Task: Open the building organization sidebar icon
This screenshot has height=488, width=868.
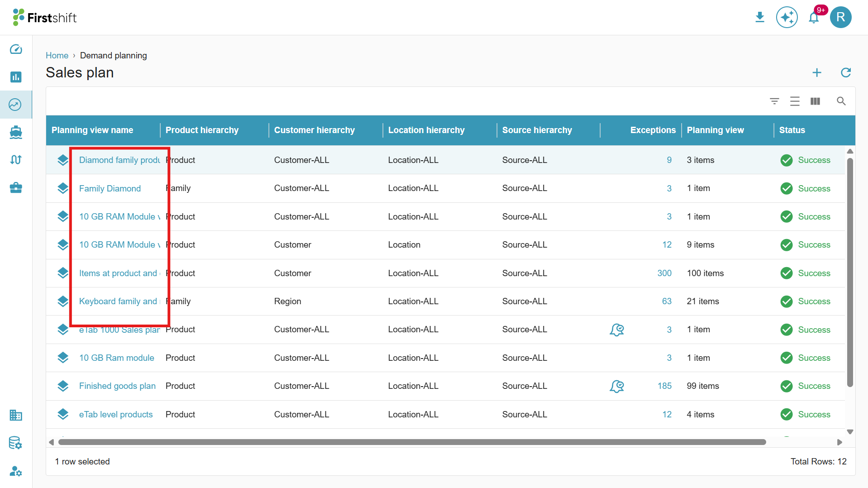Action: pos(16,415)
